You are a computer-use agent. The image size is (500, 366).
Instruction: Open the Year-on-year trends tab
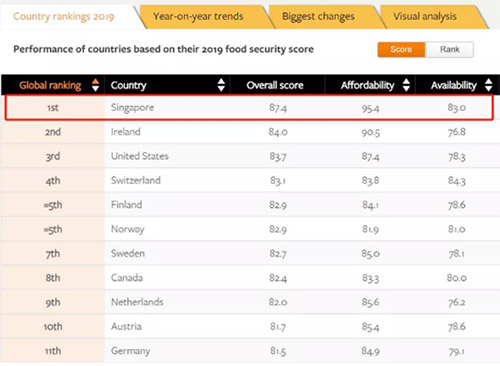[198, 16]
